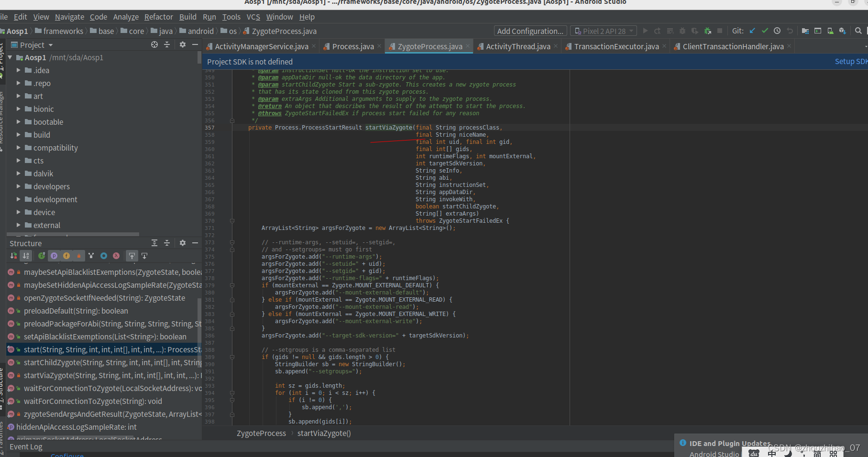The width and height of the screenshot is (868, 457).
Task: Expand the 'build' folder arrow
Action: coord(19,135)
